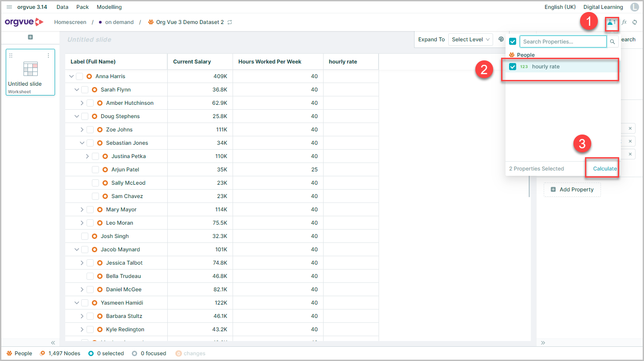
Task: Collapse the Anna Harris node
Action: pyautogui.click(x=71, y=76)
